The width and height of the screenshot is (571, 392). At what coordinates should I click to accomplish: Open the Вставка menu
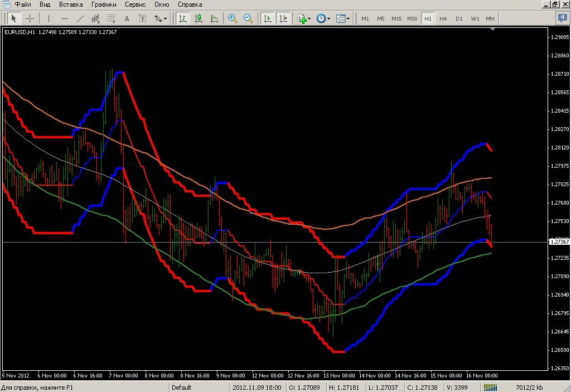point(71,4)
